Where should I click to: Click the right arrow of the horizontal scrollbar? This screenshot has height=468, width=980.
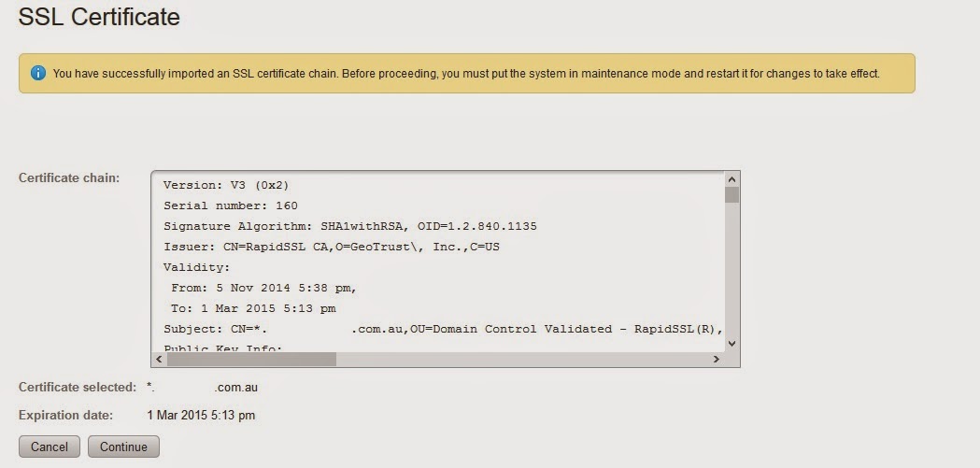717,360
